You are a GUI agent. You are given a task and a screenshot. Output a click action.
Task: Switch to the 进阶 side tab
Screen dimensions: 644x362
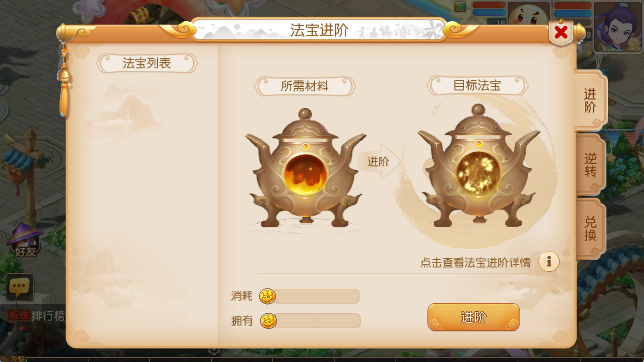pos(590,101)
